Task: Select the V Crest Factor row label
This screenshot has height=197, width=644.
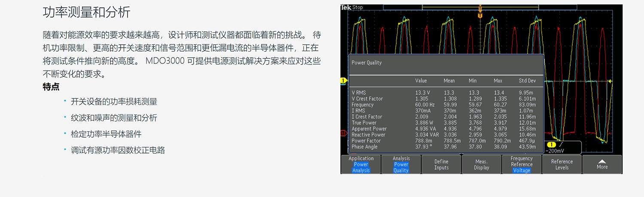Action: pos(367,99)
